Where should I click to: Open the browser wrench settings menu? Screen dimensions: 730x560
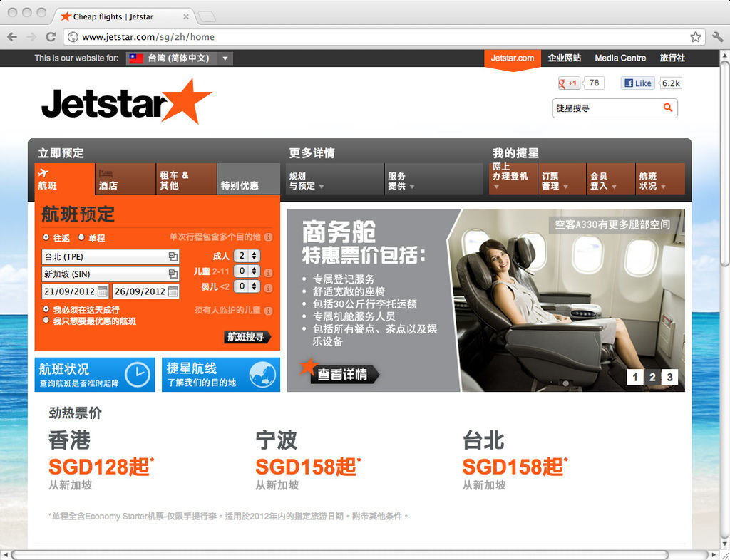click(717, 37)
